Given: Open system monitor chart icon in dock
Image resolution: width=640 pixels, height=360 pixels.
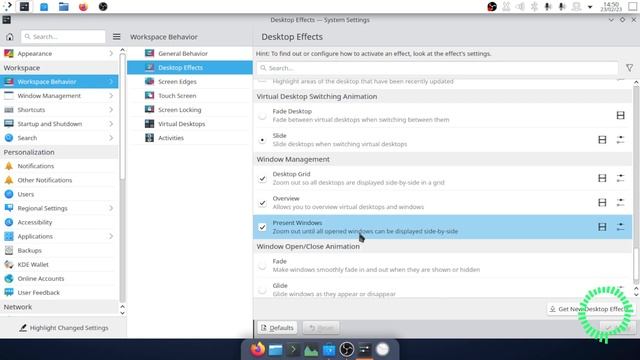Looking at the screenshot, I should pyautogui.click(x=311, y=350).
